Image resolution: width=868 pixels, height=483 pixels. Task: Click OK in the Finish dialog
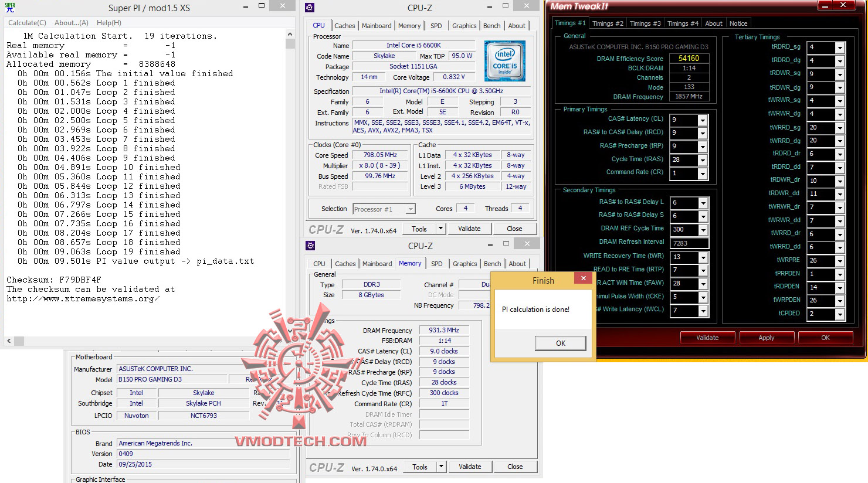(x=561, y=343)
